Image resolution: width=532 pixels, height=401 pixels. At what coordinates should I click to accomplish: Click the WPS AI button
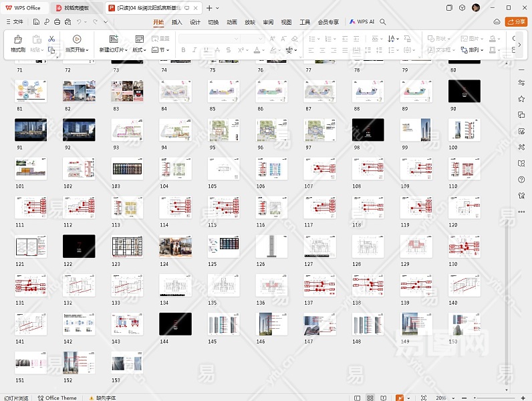click(362, 22)
